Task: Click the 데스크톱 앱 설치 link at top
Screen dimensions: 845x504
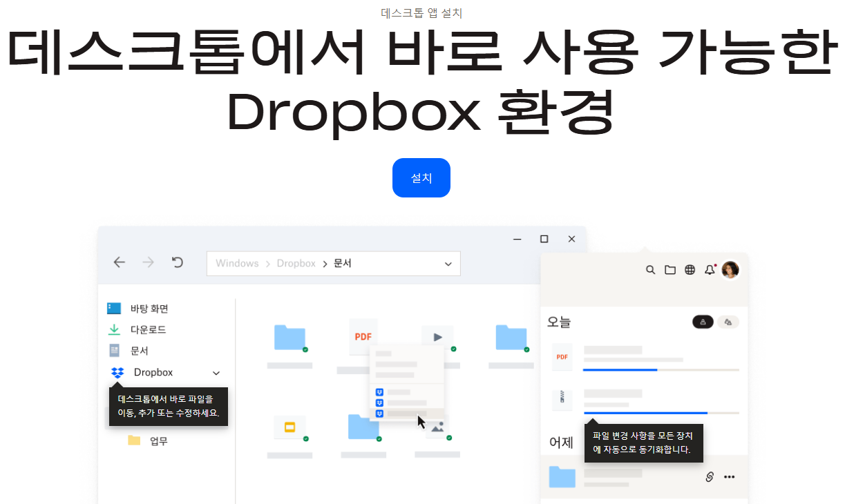Action: [421, 13]
